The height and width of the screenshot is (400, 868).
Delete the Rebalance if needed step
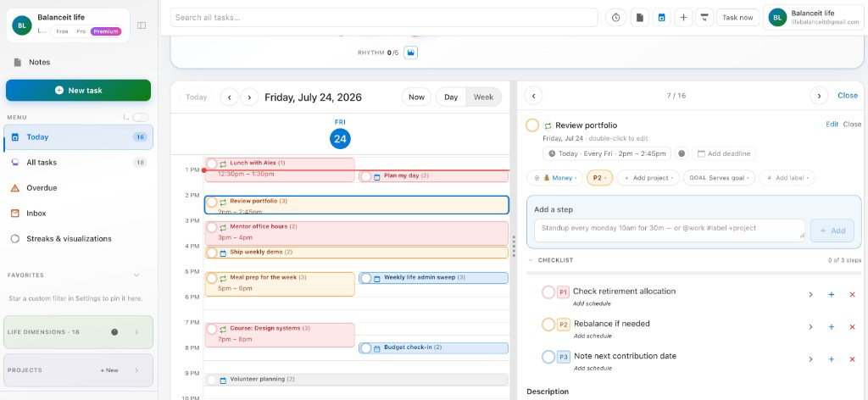click(x=852, y=327)
